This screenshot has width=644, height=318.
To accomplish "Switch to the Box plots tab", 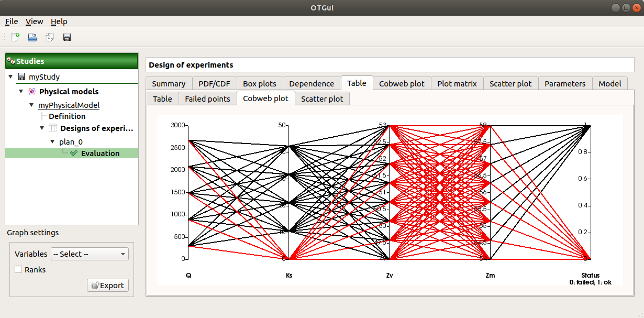I will pyautogui.click(x=260, y=84).
